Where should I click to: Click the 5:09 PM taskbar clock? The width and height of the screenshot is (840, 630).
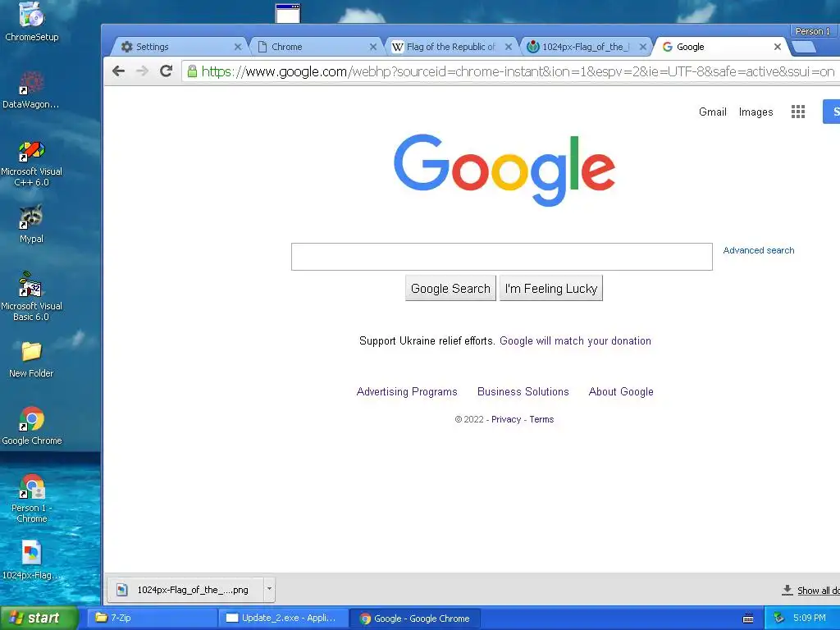[x=809, y=618]
